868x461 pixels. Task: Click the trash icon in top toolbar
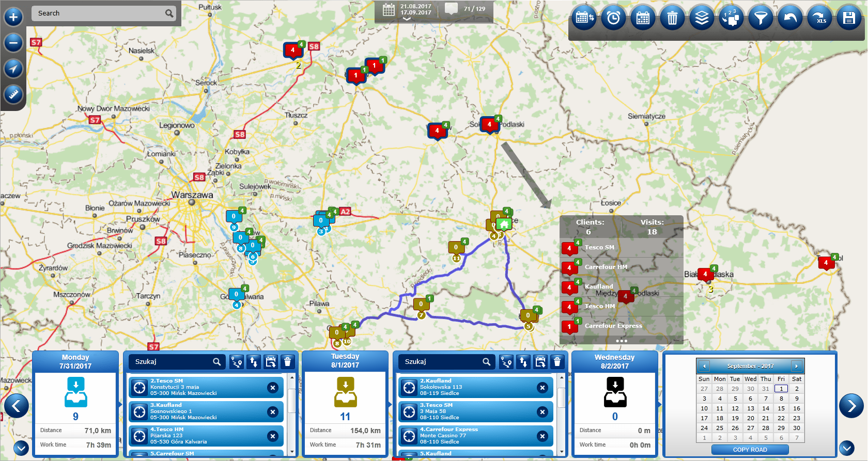pyautogui.click(x=672, y=19)
